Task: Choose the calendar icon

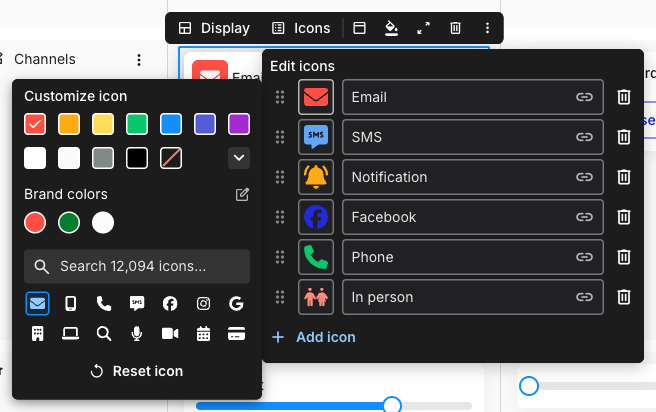Action: 203,334
